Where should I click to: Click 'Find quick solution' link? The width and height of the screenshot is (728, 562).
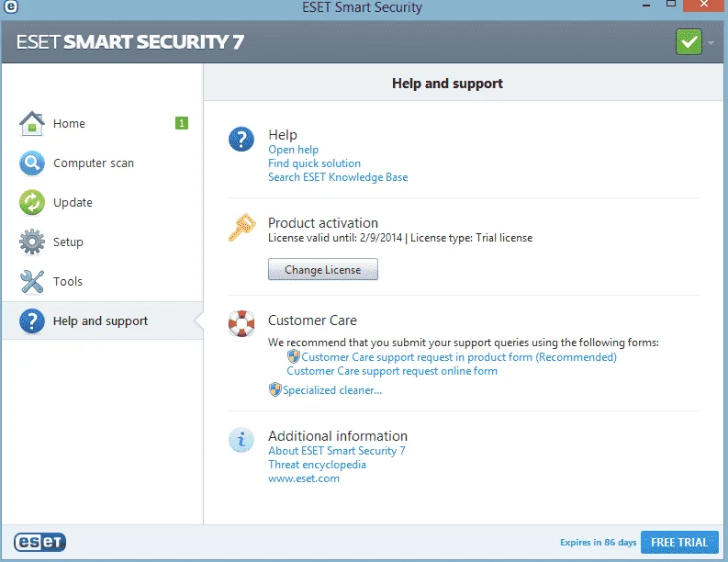click(314, 163)
